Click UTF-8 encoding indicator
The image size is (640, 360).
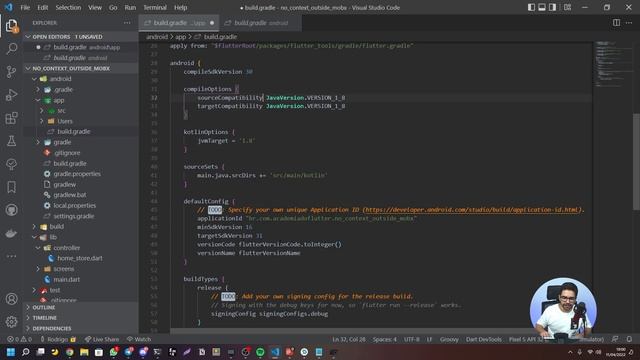[x=411, y=339]
